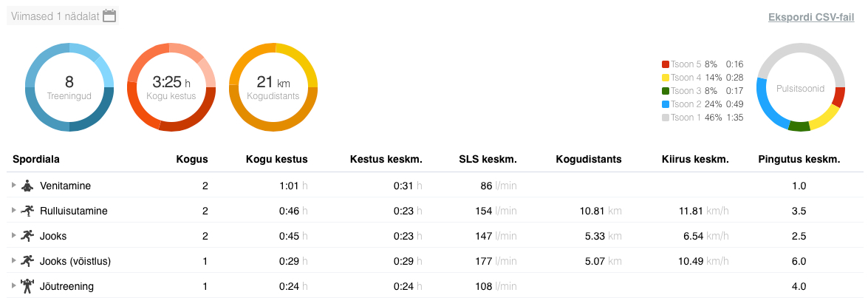
Task: Click the Venitamine stretching sport icon
Action: coord(28,186)
